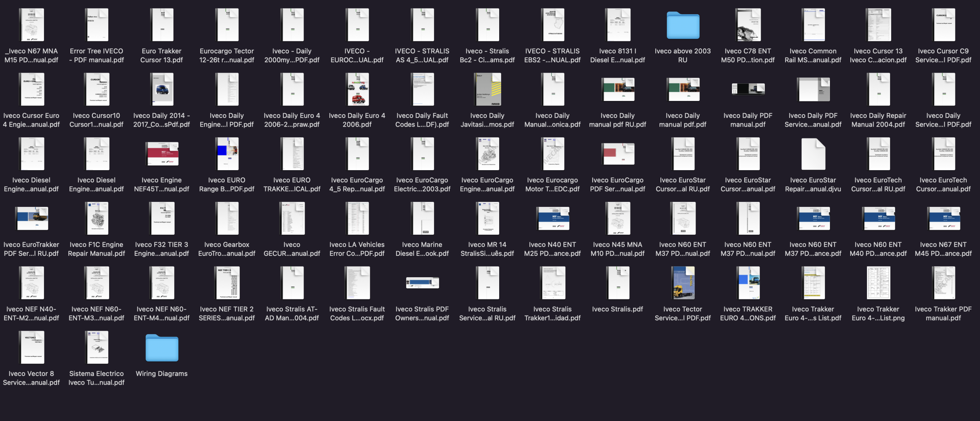980x421 pixels.
Task: Select Iveco Daily Euro 4 2006.pdf file
Action: coord(357,89)
